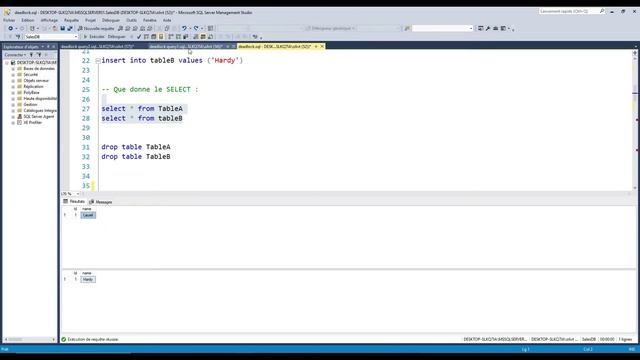This screenshot has height=360, width=640.
Task: Expand the Réplication node
Action: tap(13, 87)
